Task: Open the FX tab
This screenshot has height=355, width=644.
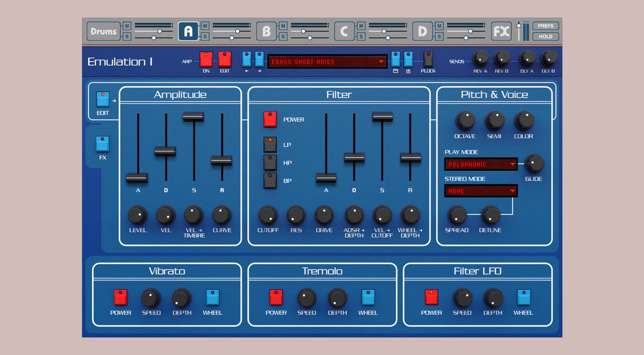Action: (501, 31)
